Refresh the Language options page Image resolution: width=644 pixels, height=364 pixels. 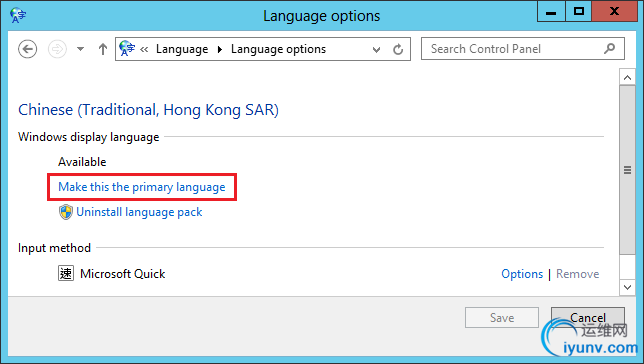coord(398,49)
